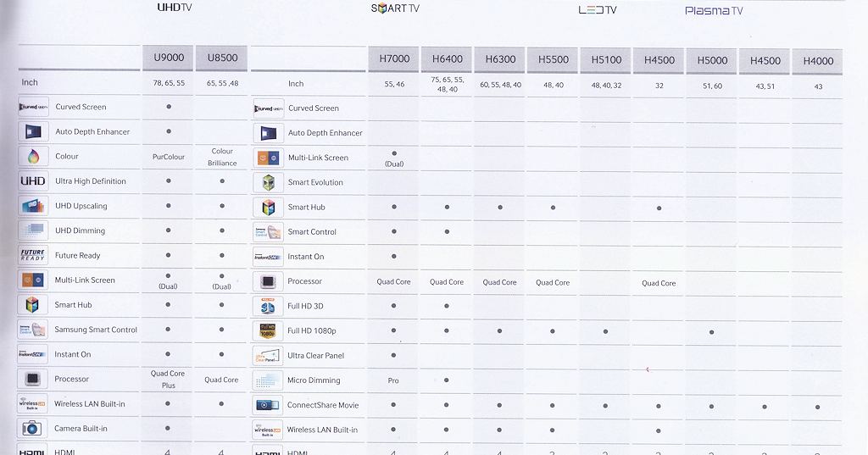Click the Instant On icon in the UHD TV list
The height and width of the screenshot is (455, 868).
coord(33,354)
